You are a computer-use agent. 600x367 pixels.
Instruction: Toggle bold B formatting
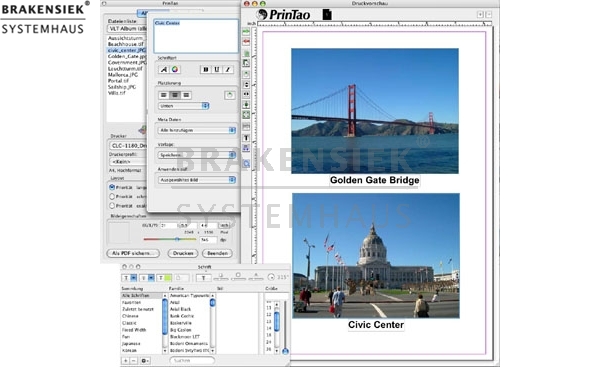[205, 69]
